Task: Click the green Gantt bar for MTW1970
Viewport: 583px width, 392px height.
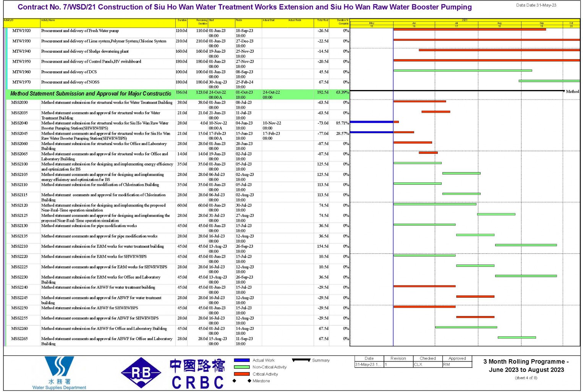Action: click(x=549, y=81)
